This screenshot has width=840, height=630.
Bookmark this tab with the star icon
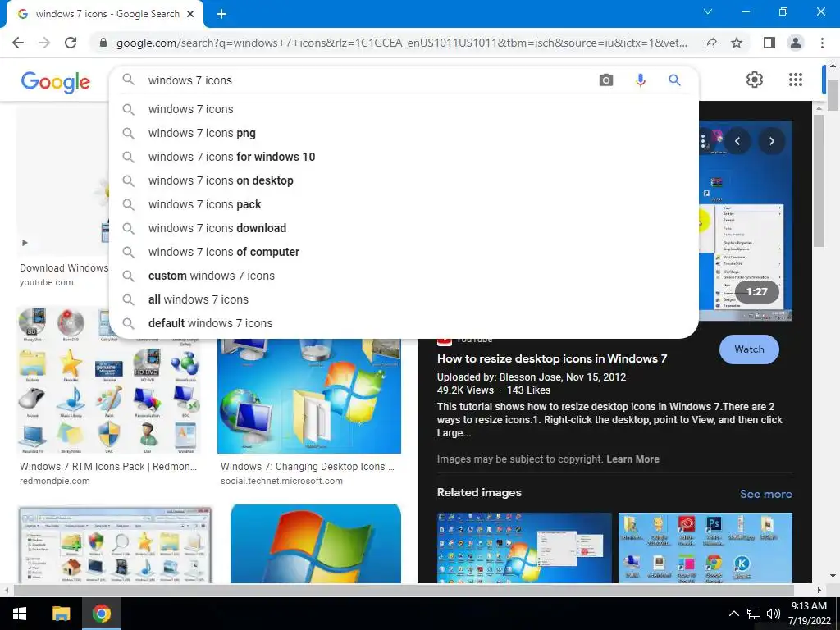click(737, 43)
